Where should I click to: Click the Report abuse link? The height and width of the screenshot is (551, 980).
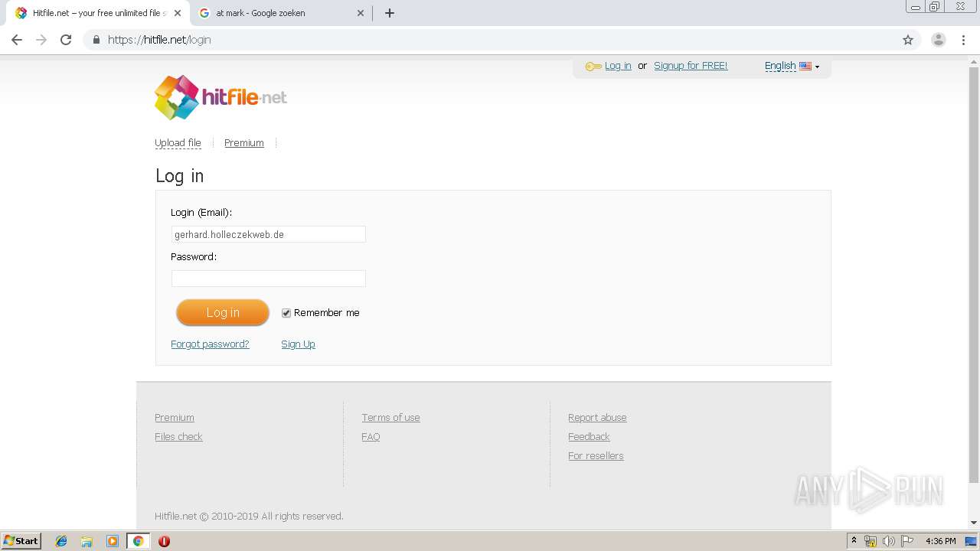597,418
